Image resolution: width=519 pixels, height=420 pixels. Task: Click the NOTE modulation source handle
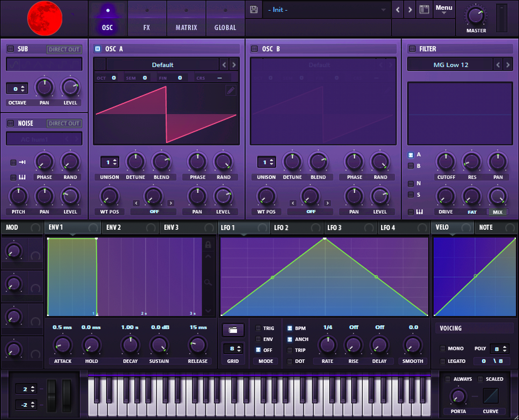point(510,228)
